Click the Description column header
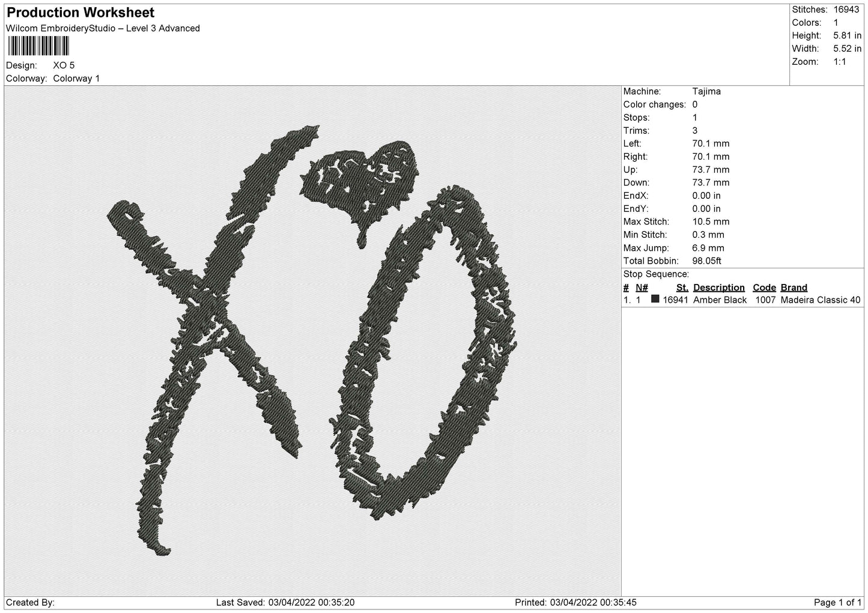 pyautogui.click(x=718, y=288)
